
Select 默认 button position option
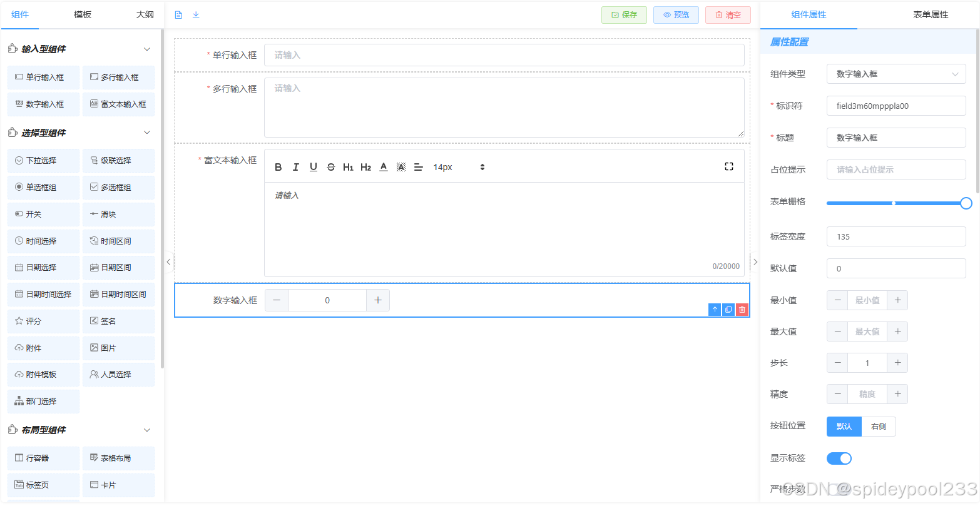pyautogui.click(x=844, y=427)
